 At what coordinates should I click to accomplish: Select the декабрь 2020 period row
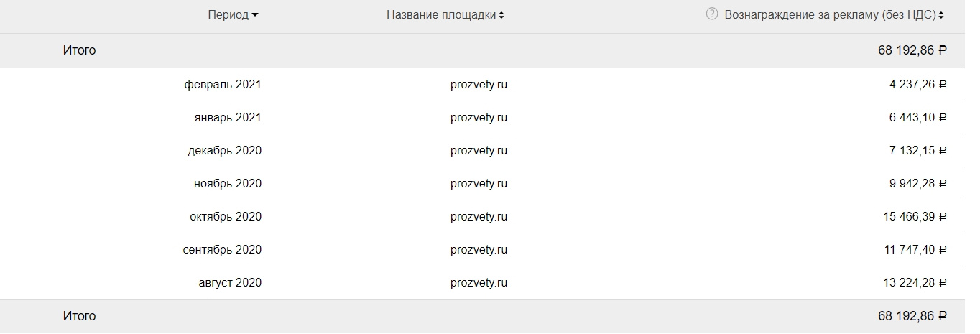(x=225, y=150)
